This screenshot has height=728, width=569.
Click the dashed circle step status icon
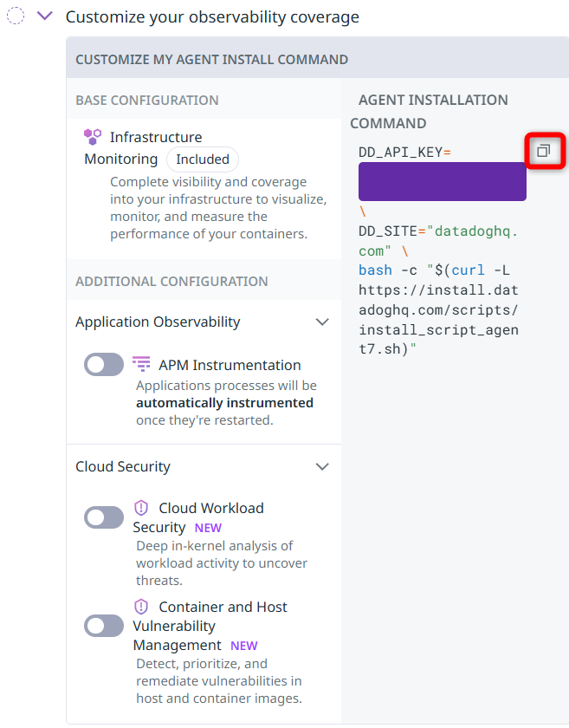(x=16, y=16)
